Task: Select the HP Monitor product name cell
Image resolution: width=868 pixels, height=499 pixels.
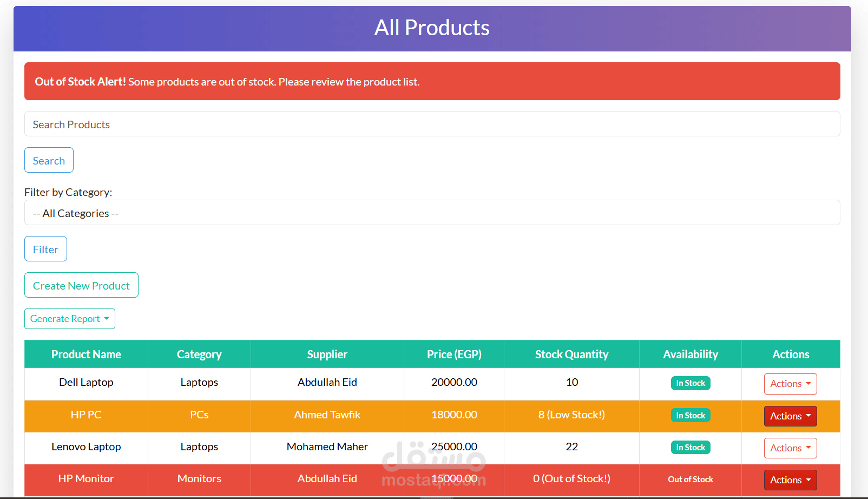Action: click(x=86, y=479)
